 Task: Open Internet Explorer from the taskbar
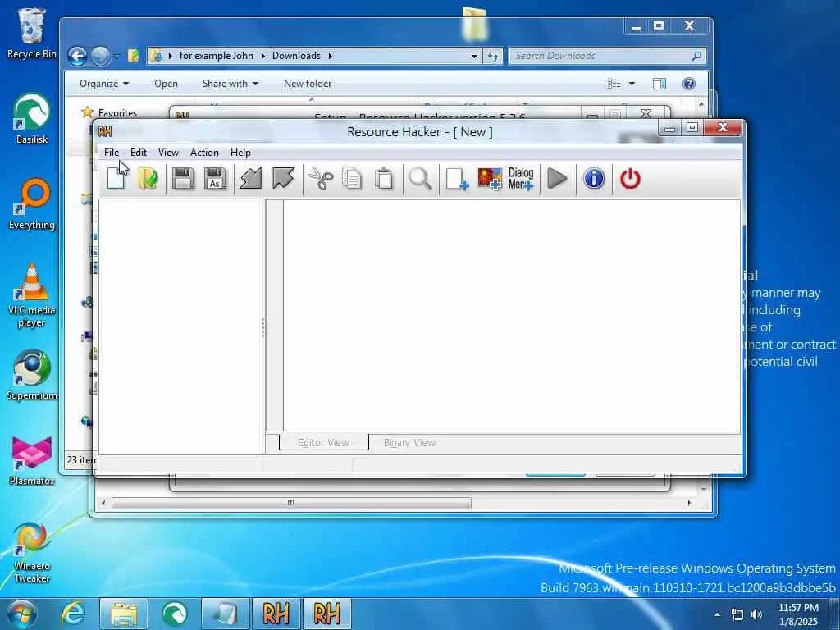tap(73, 614)
